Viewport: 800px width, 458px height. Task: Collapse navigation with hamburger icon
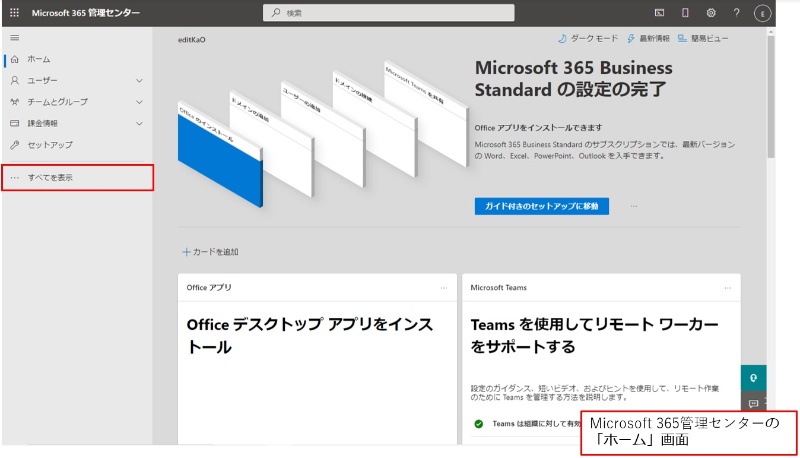click(14, 38)
